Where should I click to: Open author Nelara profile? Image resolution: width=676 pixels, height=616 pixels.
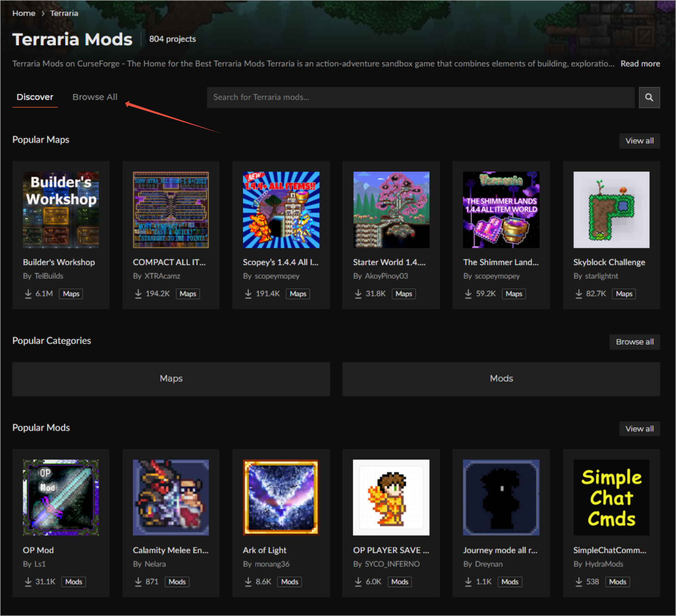(x=155, y=564)
